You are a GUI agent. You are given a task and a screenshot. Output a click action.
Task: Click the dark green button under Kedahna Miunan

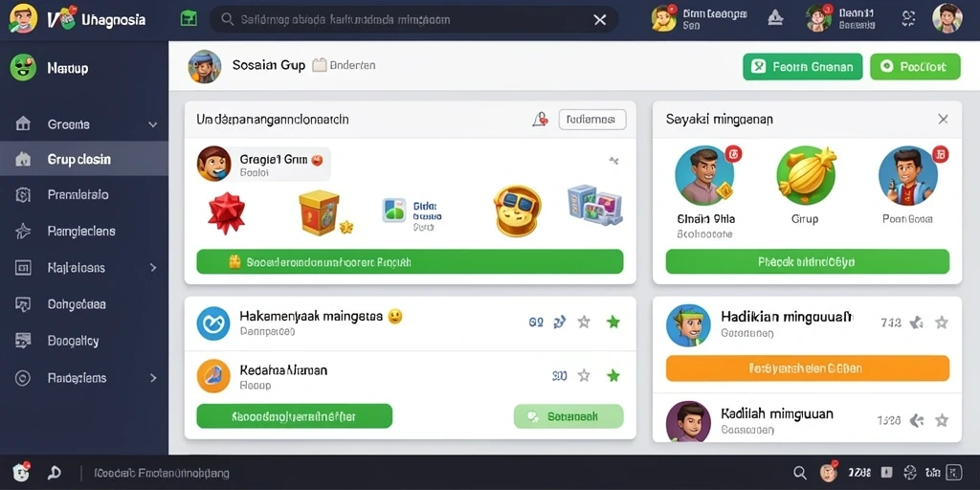click(295, 415)
